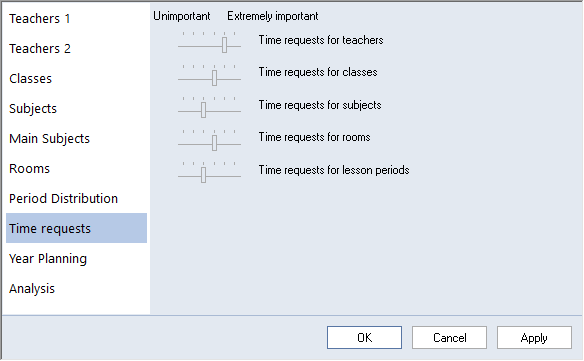Go to the Rooms section

tap(76, 168)
